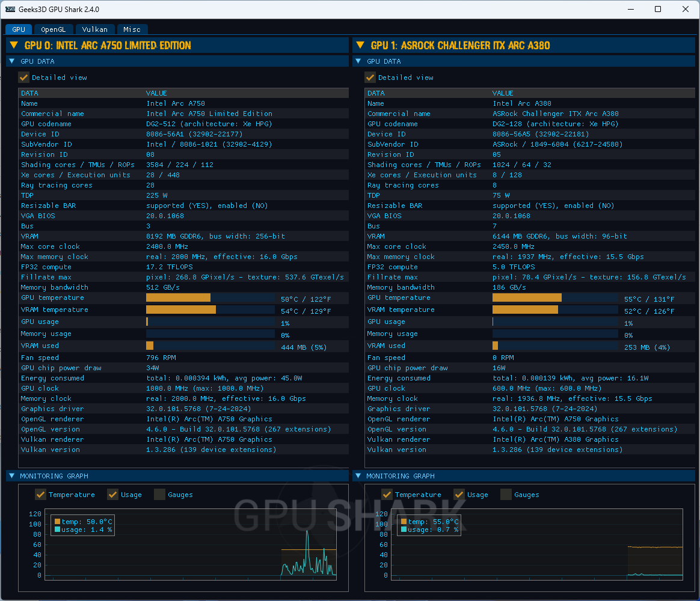Open the Vulkan tab
This screenshot has width=700, height=601.
[94, 29]
